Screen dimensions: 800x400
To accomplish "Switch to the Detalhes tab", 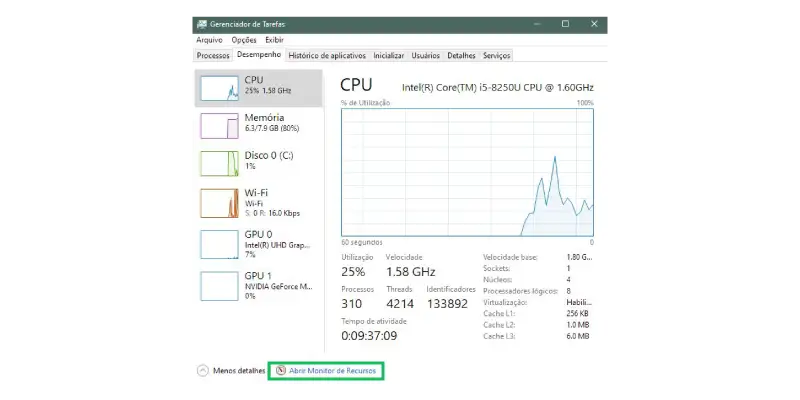I will 461,56.
